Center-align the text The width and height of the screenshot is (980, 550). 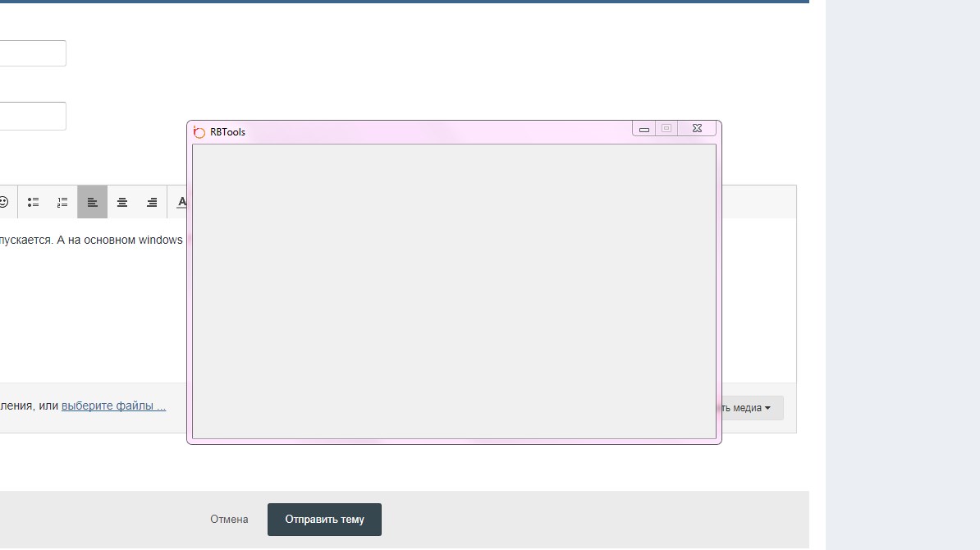(122, 202)
